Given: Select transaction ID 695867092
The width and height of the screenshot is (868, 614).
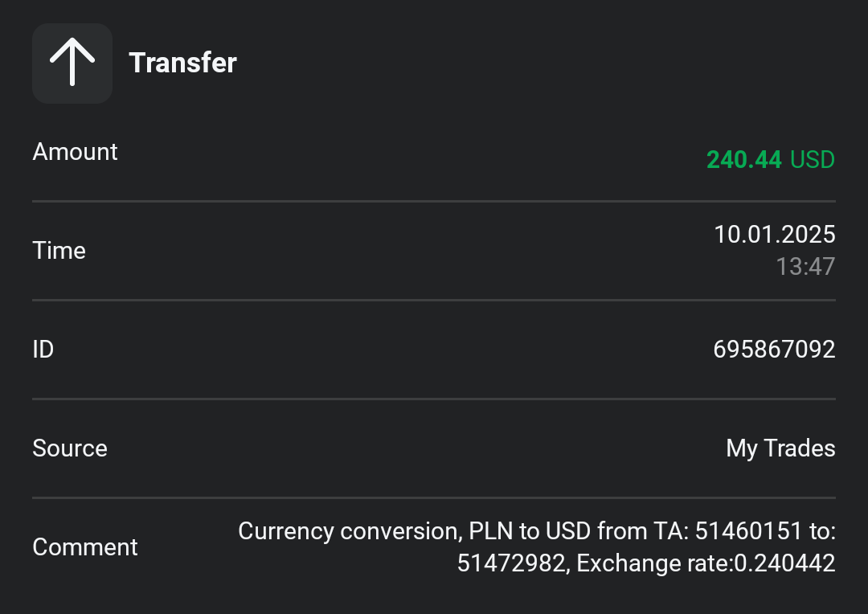Looking at the screenshot, I should click(774, 350).
